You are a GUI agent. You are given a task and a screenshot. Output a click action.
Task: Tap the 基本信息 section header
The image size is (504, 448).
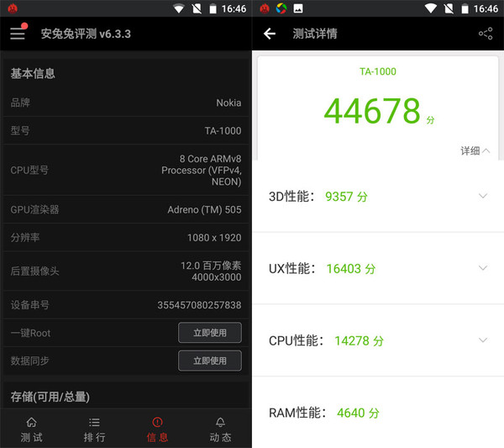tap(33, 73)
